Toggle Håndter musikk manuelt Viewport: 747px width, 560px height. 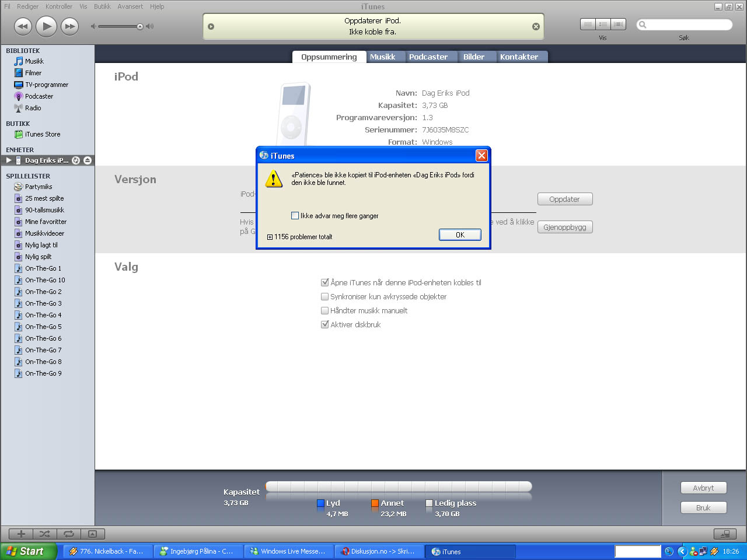pyautogui.click(x=325, y=310)
